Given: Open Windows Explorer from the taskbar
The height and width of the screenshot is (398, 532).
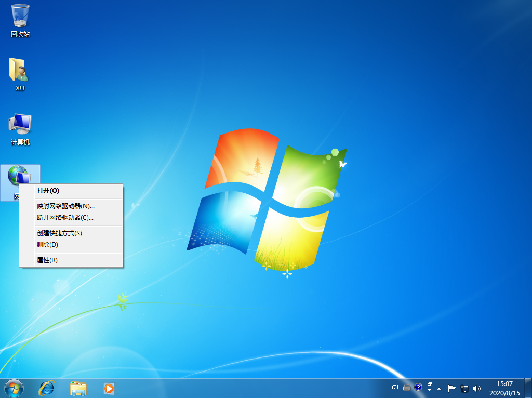Looking at the screenshot, I should [x=77, y=388].
